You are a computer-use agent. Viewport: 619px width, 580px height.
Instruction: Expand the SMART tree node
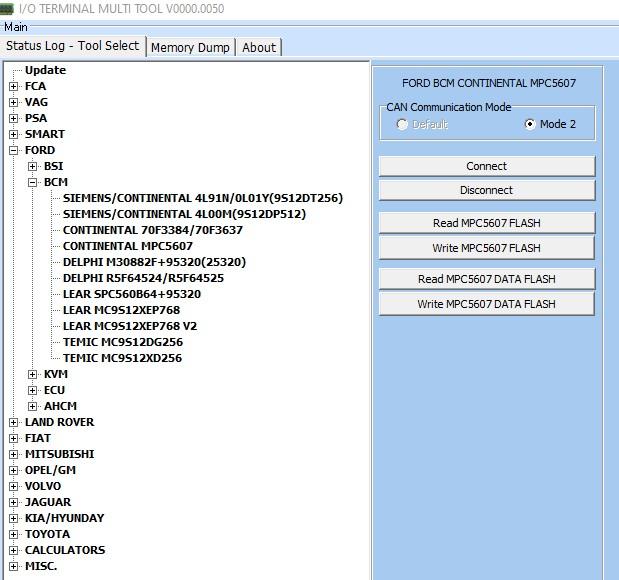(x=13, y=134)
